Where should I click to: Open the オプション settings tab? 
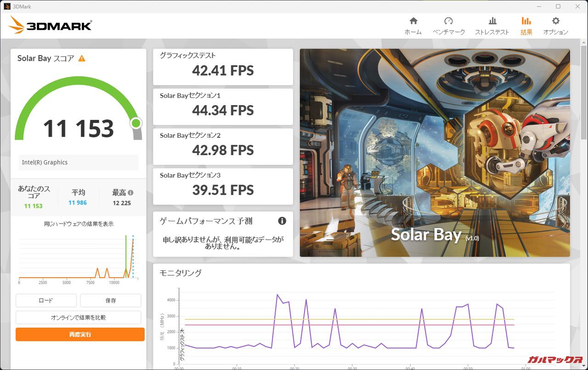tap(556, 26)
